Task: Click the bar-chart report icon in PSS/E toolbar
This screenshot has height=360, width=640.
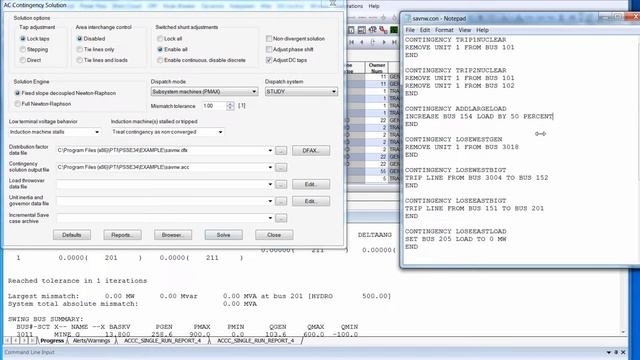Action: tap(362, 30)
